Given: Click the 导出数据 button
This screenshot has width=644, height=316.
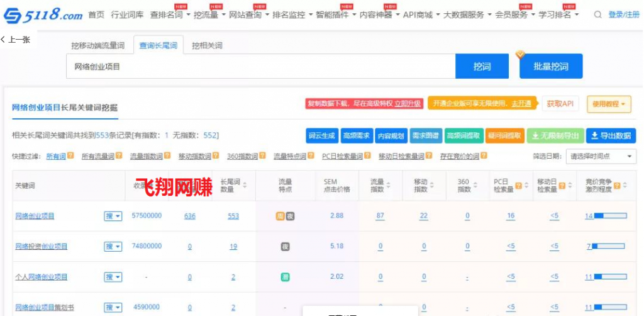Looking at the screenshot, I should tap(611, 135).
